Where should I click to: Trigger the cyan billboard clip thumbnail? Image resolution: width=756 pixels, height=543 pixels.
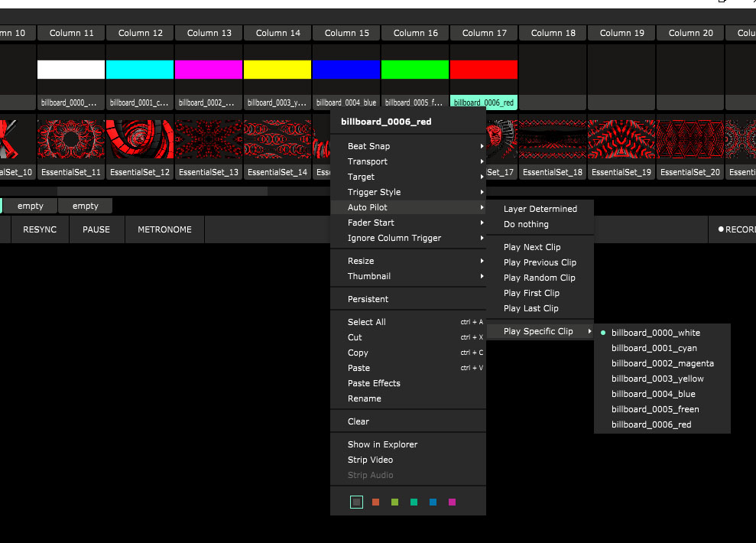click(x=140, y=70)
